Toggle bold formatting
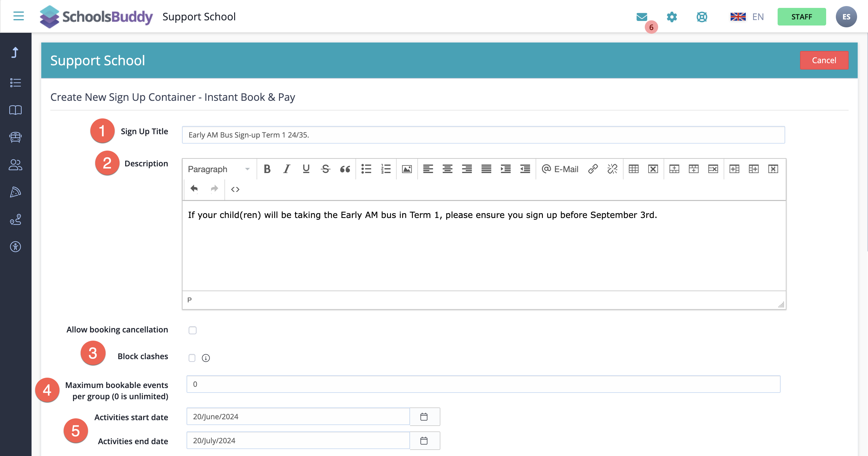 (267, 169)
